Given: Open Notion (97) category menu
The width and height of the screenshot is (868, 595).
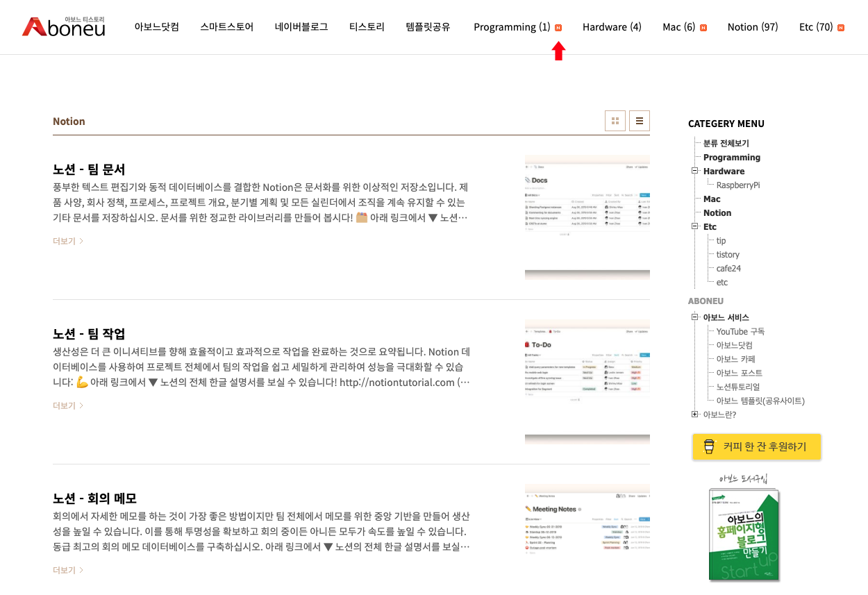Looking at the screenshot, I should [x=753, y=27].
